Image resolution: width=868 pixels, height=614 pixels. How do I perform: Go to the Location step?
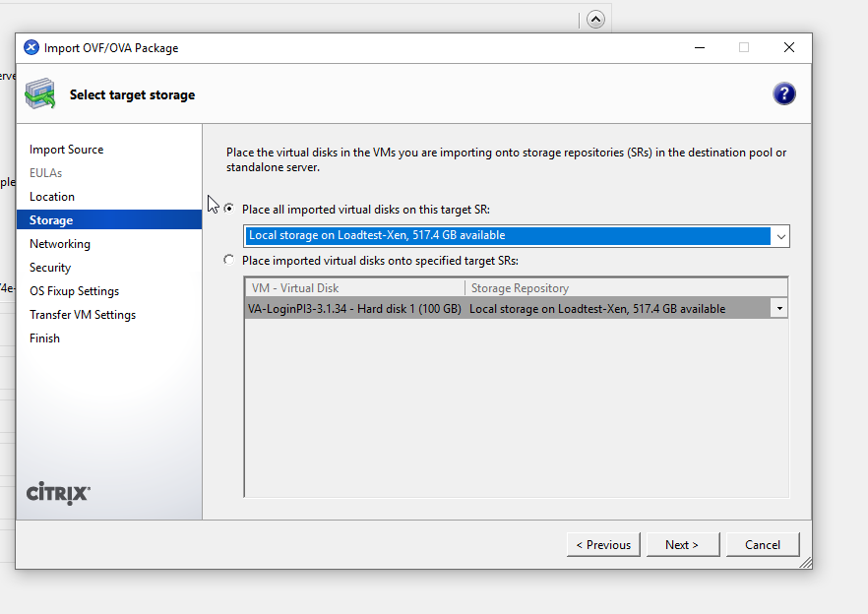(52, 197)
